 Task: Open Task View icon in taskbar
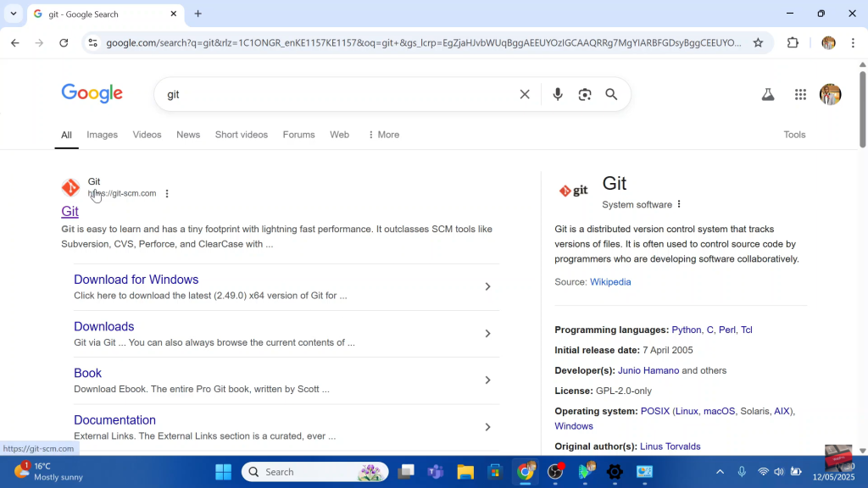(406, 472)
